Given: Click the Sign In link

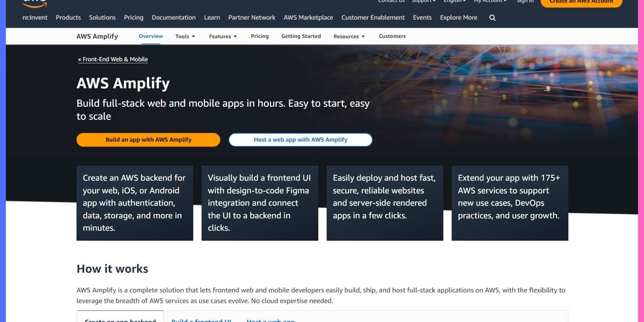Looking at the screenshot, I should click(525, 1).
